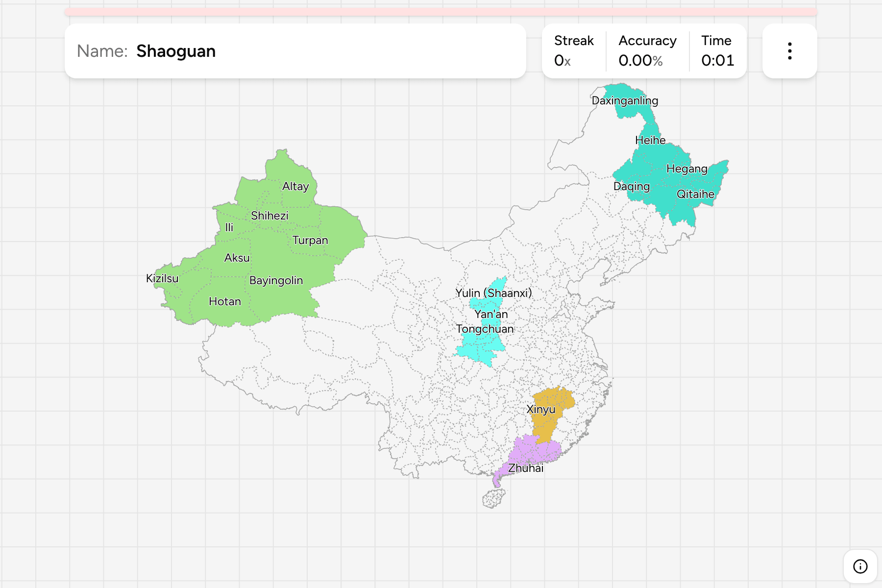This screenshot has width=882, height=588.
Task: Click the Xinyu region label
Action: click(541, 410)
